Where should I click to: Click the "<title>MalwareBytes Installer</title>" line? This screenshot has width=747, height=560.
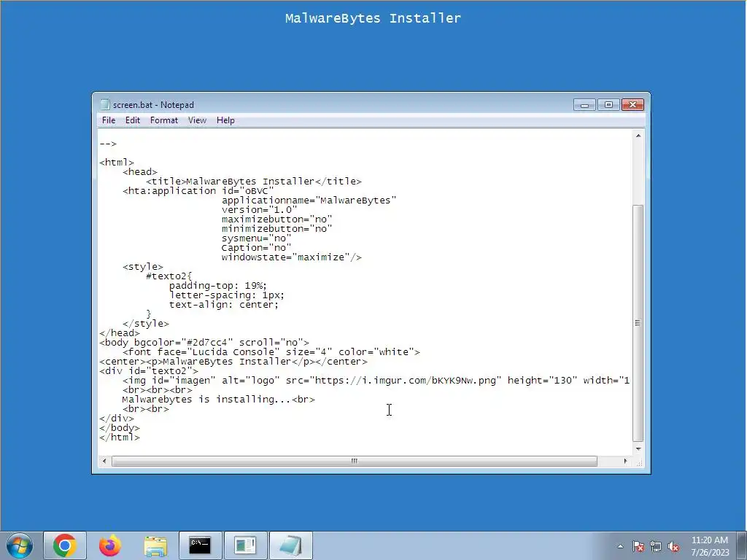coord(253,182)
